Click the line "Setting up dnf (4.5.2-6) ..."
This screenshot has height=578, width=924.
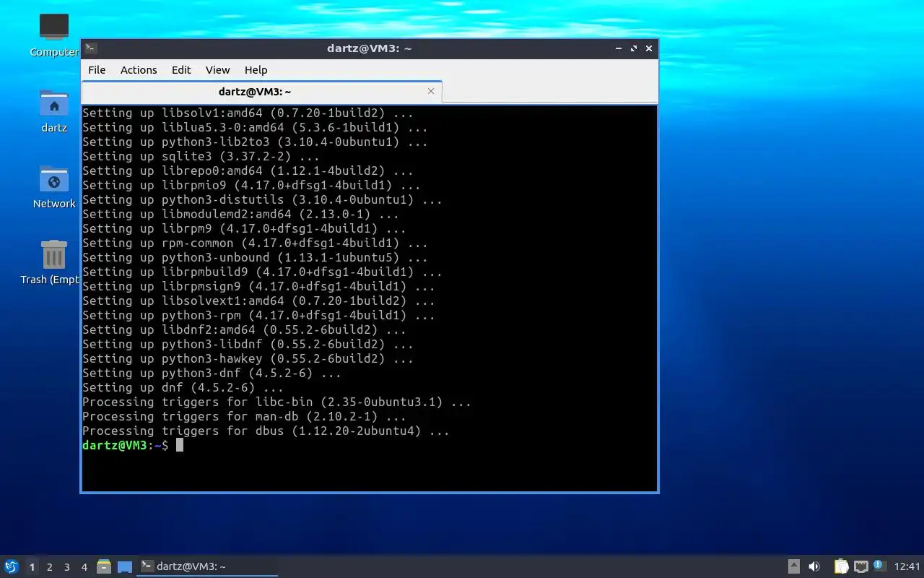point(183,387)
